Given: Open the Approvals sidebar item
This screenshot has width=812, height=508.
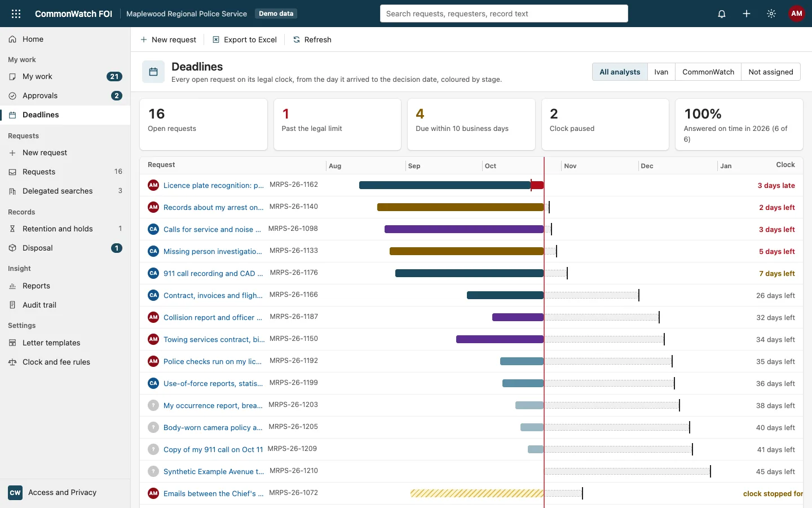Looking at the screenshot, I should coord(65,95).
